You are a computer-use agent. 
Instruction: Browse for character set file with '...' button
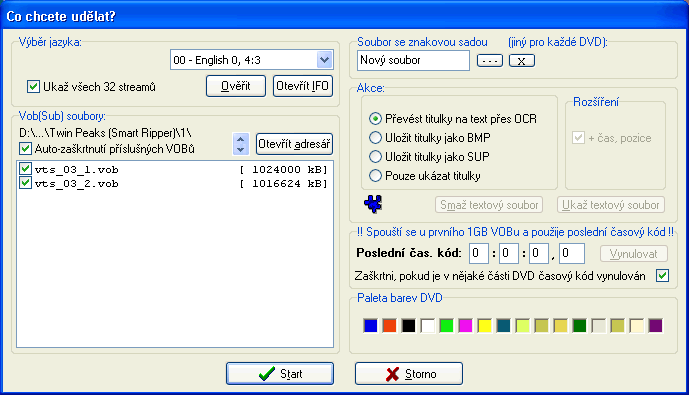[x=490, y=61]
